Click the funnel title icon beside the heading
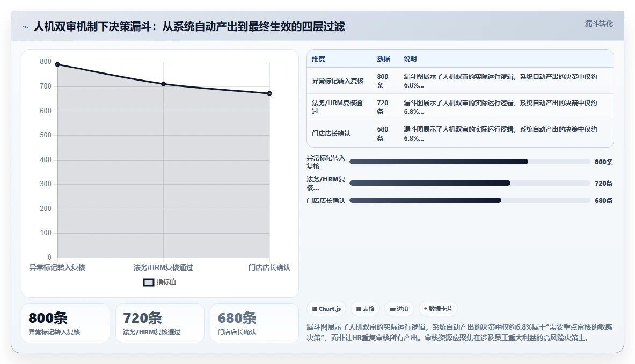 [x=26, y=27]
